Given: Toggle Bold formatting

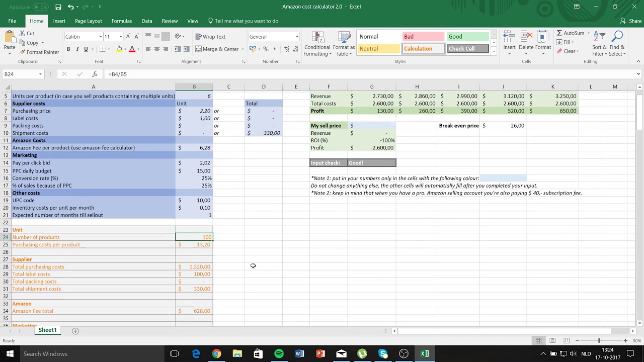Looking at the screenshot, I should (x=68, y=49).
